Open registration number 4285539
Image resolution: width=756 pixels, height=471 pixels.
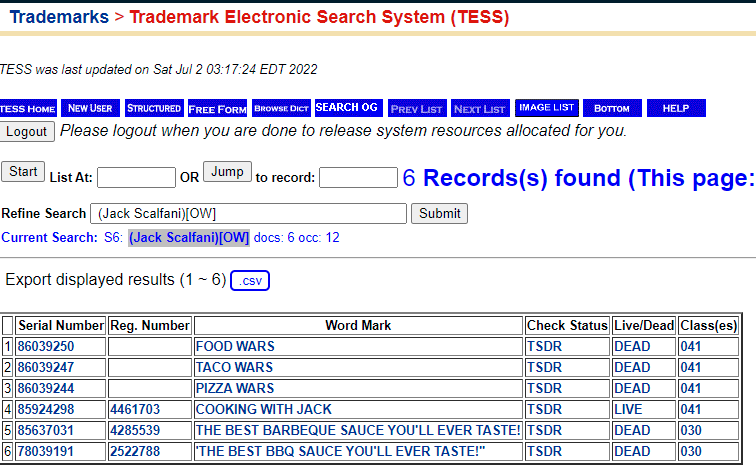(135, 430)
